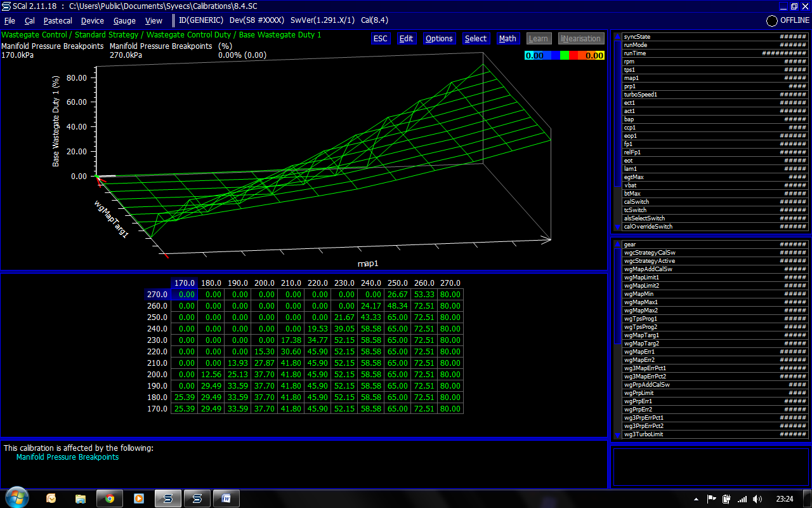Open Windows Explorer folder icon in taskbar

(x=81, y=498)
